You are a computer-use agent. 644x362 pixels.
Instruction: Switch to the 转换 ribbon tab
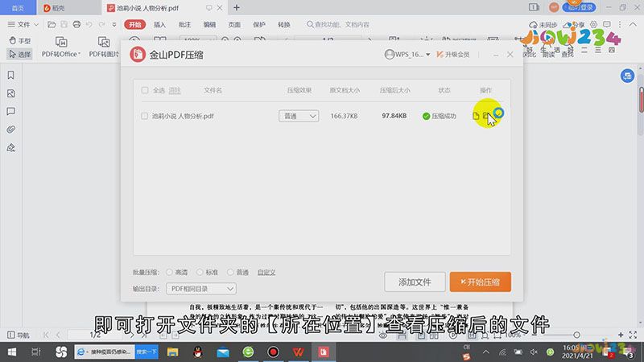(x=284, y=25)
